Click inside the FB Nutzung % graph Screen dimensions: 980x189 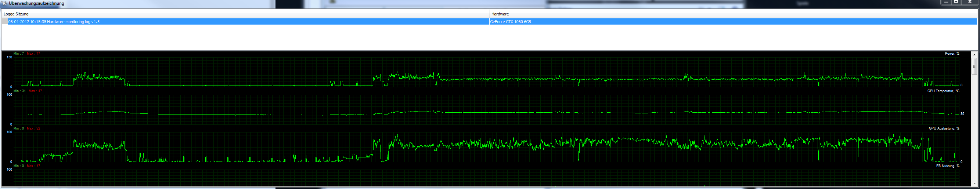coord(487,177)
